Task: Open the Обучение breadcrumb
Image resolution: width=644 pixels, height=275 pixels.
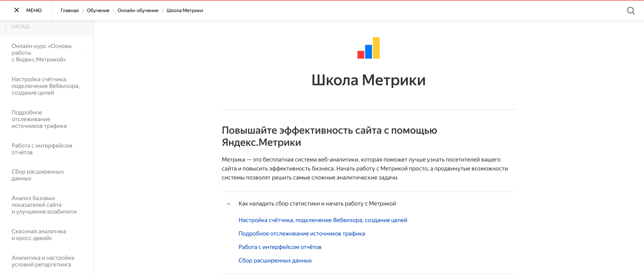Action: [x=98, y=11]
